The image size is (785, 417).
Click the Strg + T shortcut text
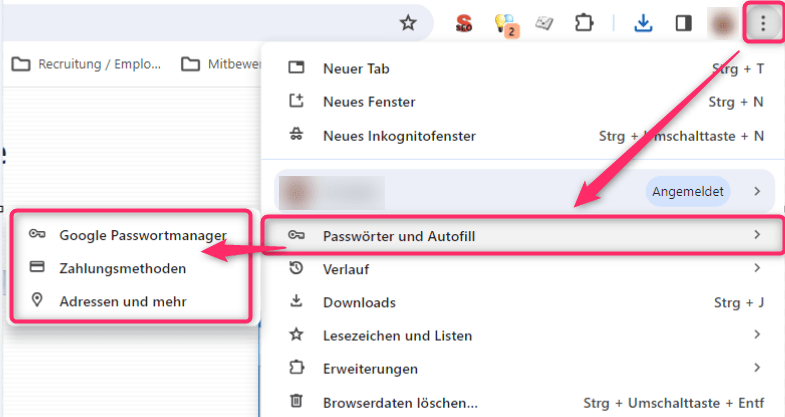[x=738, y=69]
